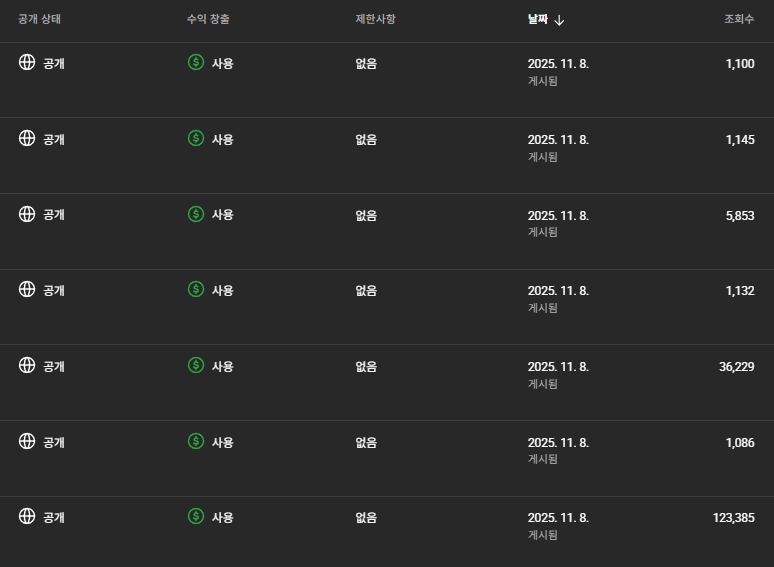Click the 123,385 view count
This screenshot has width=774, height=567.
733,517
